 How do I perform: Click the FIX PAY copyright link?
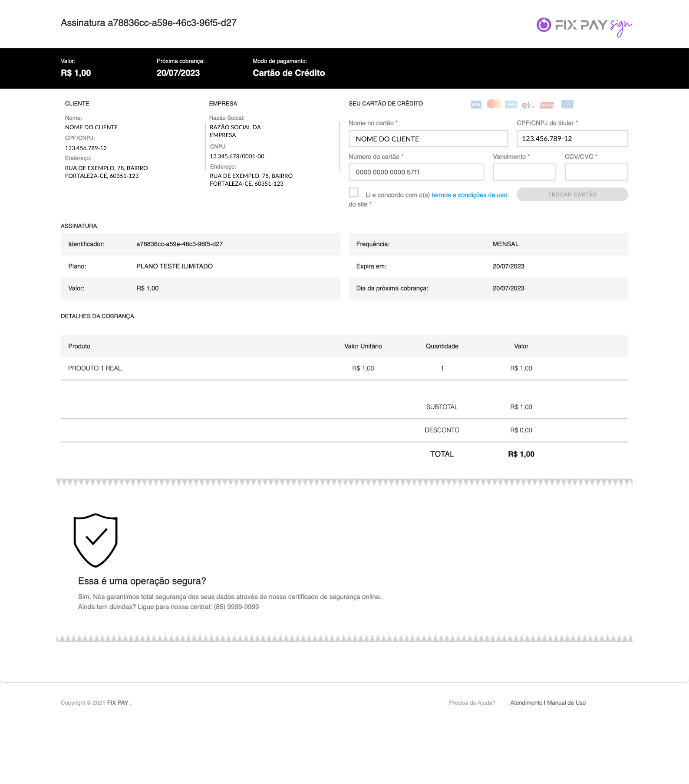(118, 703)
